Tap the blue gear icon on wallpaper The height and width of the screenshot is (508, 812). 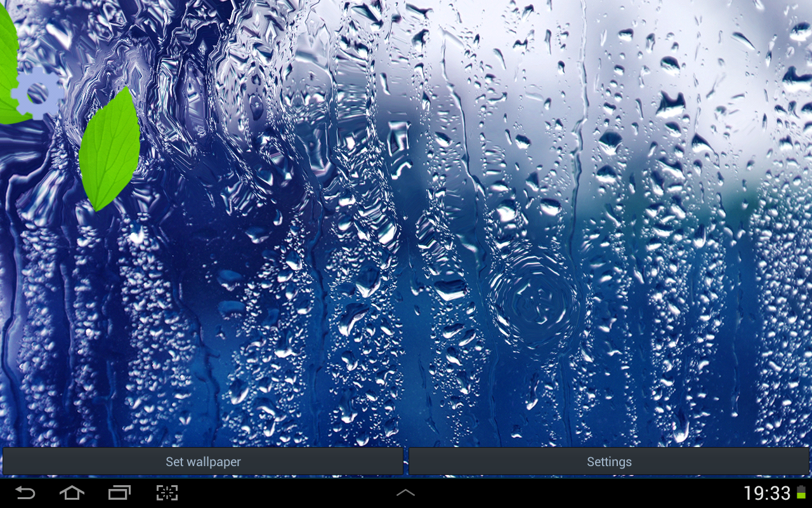(37, 94)
